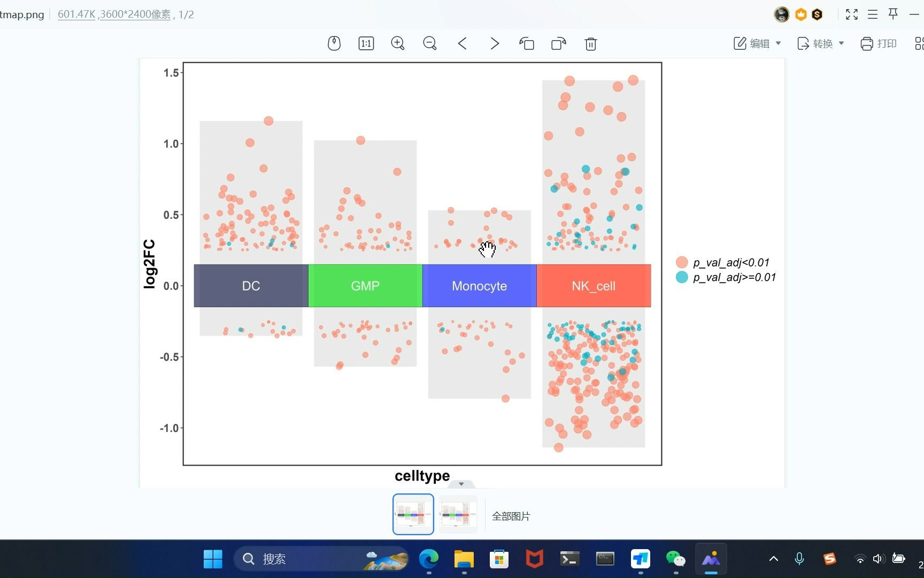The image size is (924, 578).
Task: Open the hamburger main menu
Action: [873, 14]
